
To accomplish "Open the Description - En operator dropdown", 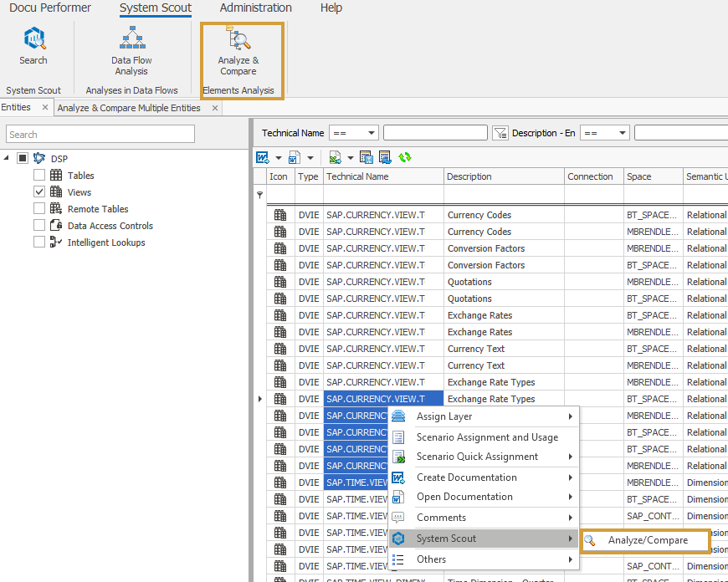I will click(x=622, y=133).
